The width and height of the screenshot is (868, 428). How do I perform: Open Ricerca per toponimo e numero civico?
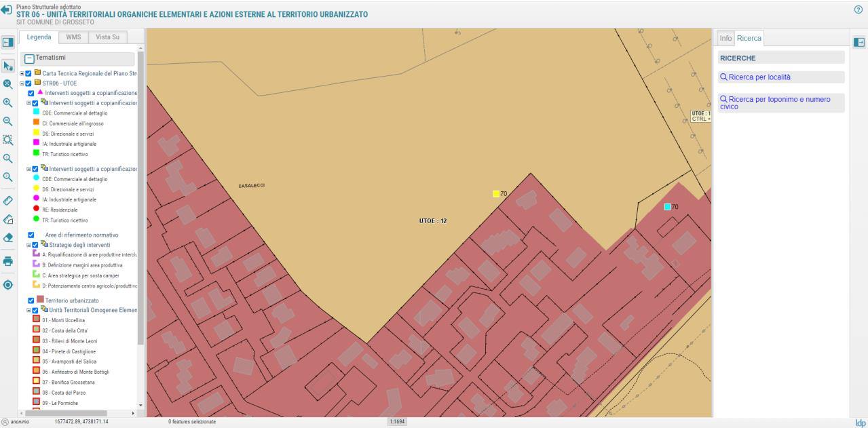click(x=774, y=102)
